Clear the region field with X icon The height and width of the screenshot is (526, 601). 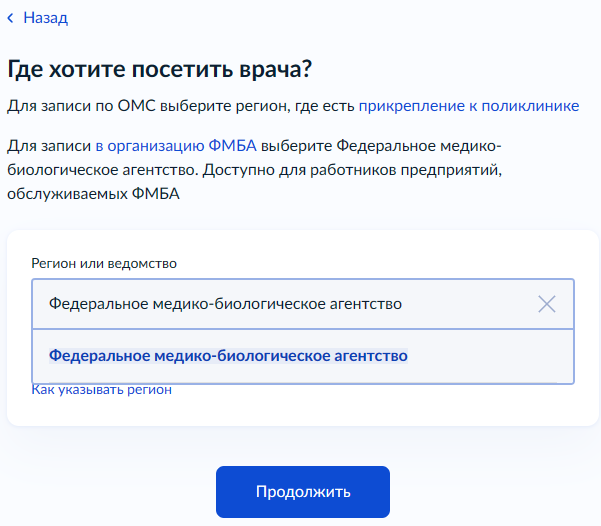coord(547,304)
